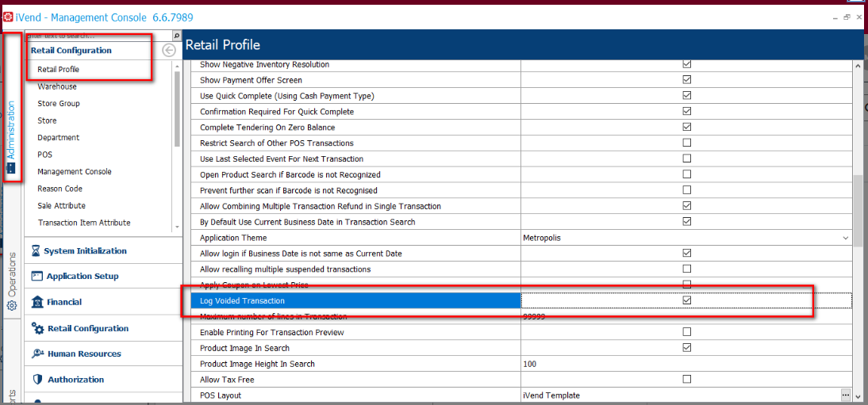Select Retail Profile in the tree
The width and height of the screenshot is (868, 405).
[x=58, y=70]
